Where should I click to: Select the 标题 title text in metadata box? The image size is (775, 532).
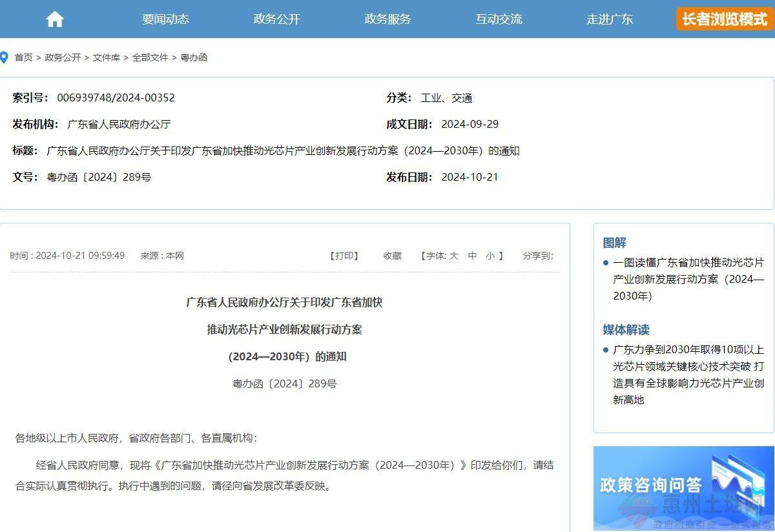(283, 151)
